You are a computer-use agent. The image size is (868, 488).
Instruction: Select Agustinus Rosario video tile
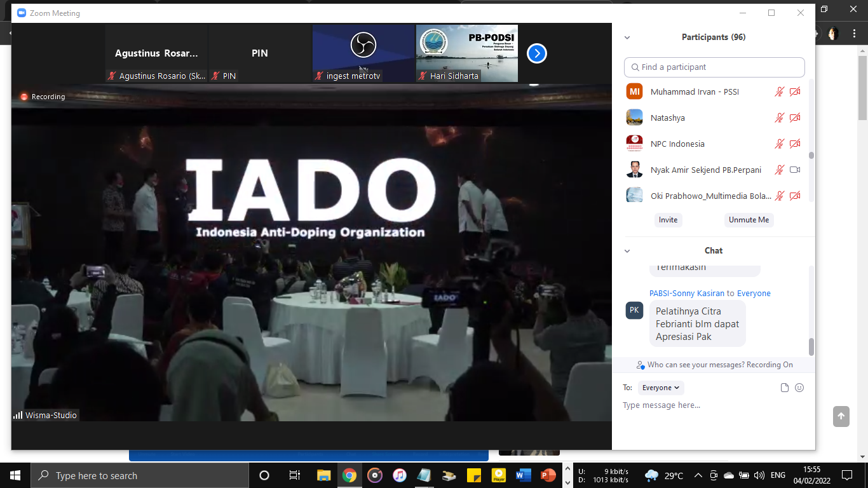point(156,53)
